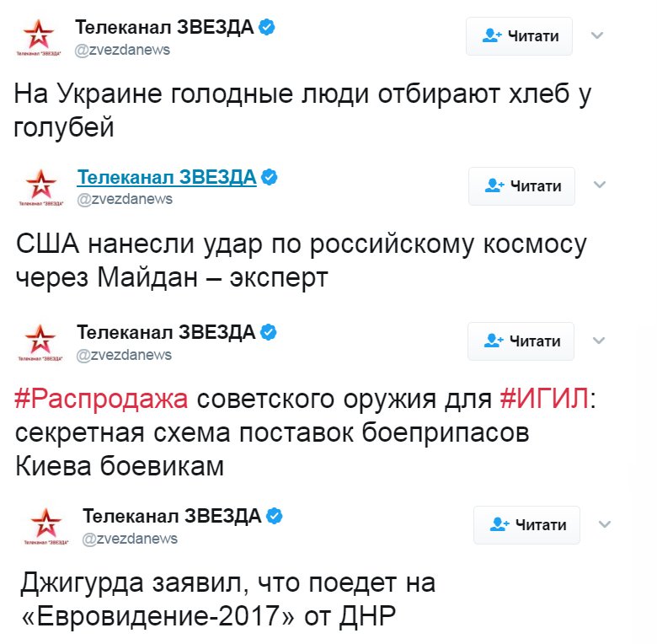Click Zvezda star avatar on the Майдан tweet
This screenshot has width=657, height=644.
[40, 186]
